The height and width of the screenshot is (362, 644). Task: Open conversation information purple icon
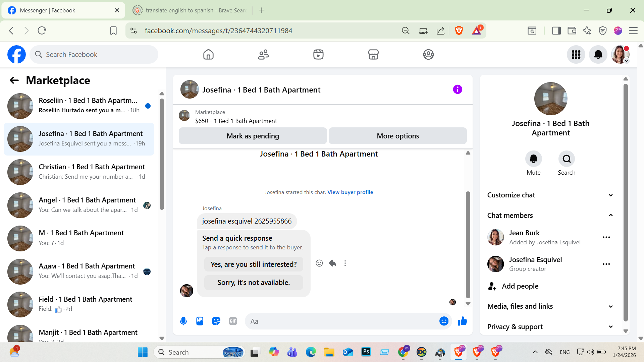coord(458,89)
